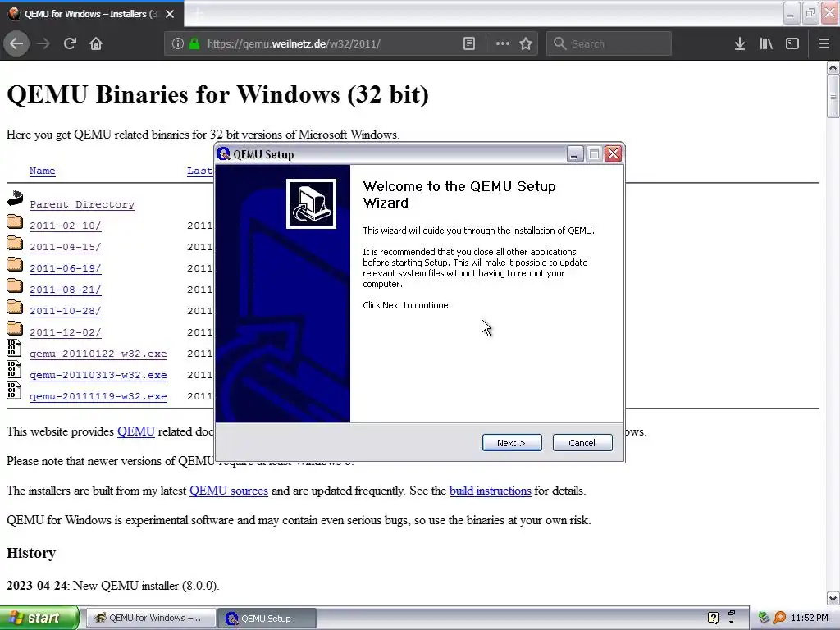Click the taskbar clock showing 11:52 PM

point(810,619)
